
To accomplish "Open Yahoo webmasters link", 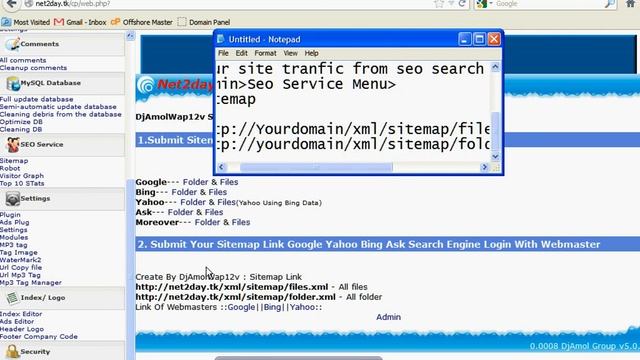I will (x=302, y=307).
